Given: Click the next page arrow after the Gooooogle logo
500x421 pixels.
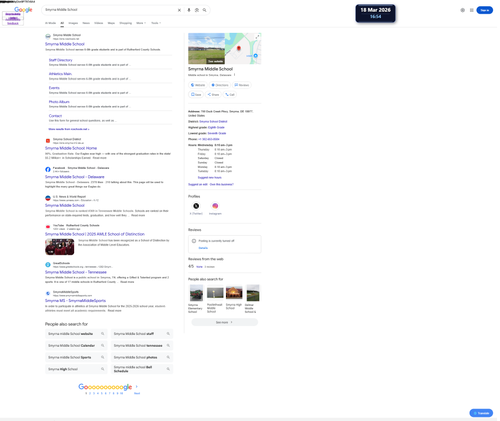Looking at the screenshot, I should (137, 387).
